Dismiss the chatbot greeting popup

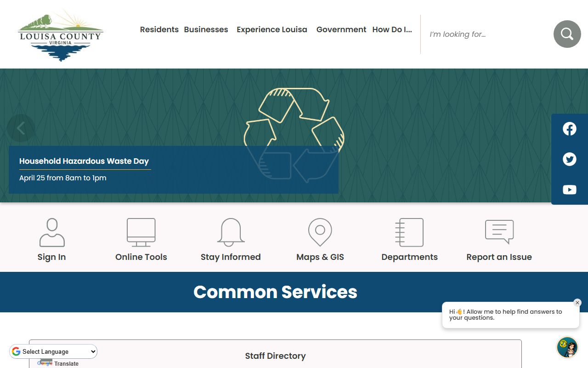[x=577, y=303]
